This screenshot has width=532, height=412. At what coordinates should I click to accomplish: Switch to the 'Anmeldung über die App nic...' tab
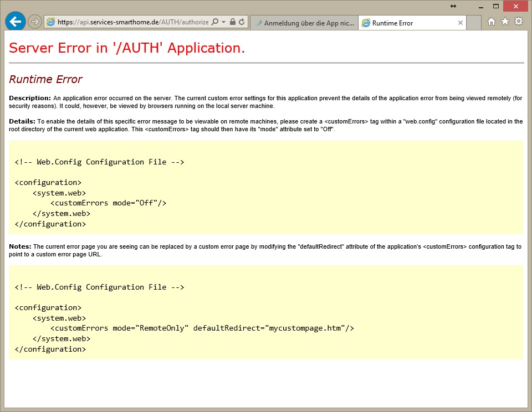(x=304, y=23)
